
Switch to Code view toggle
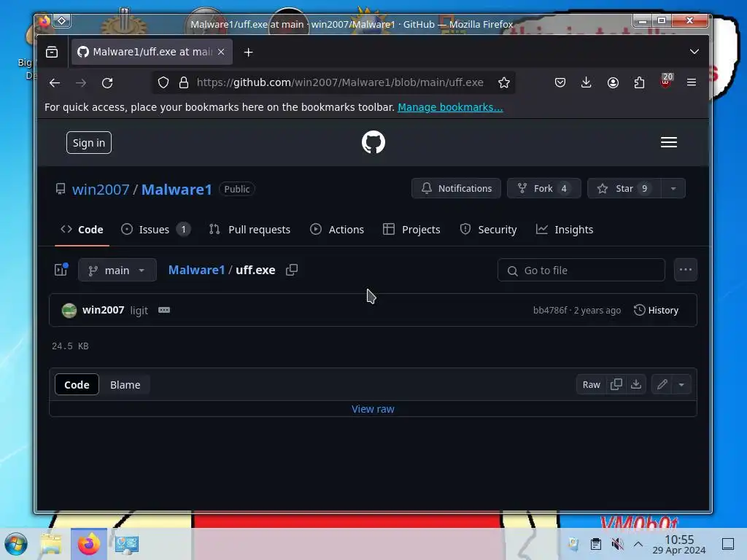77,384
